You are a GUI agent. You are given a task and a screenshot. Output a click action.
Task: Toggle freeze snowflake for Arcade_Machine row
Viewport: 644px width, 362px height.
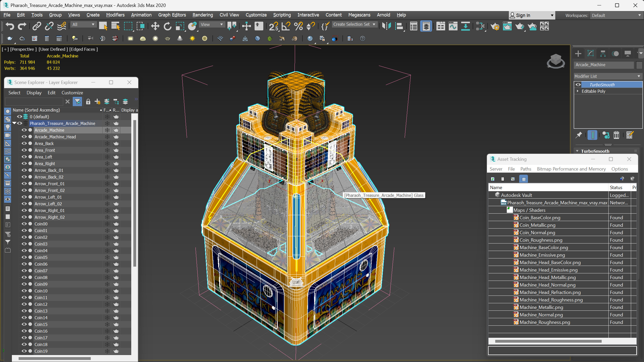click(107, 130)
